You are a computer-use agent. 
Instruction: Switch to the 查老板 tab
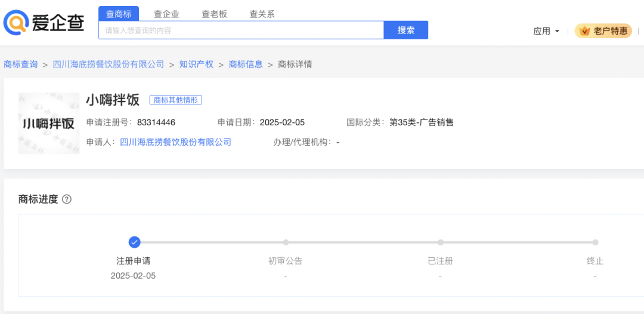214,14
